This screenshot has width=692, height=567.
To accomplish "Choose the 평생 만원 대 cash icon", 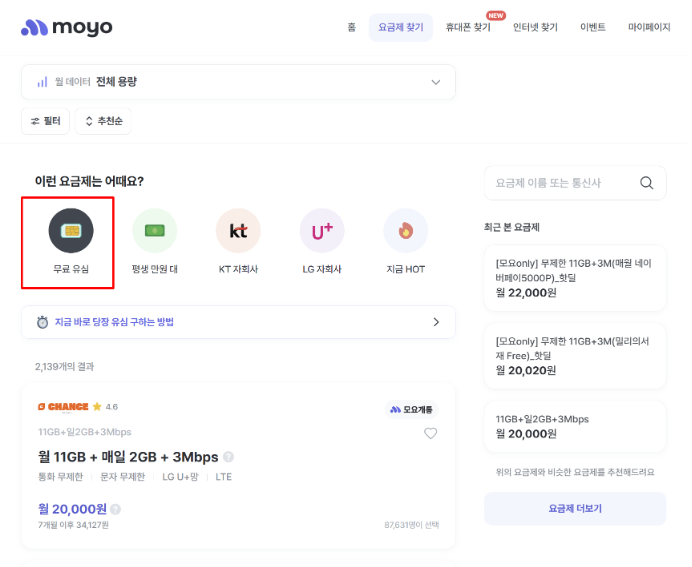I will click(154, 230).
